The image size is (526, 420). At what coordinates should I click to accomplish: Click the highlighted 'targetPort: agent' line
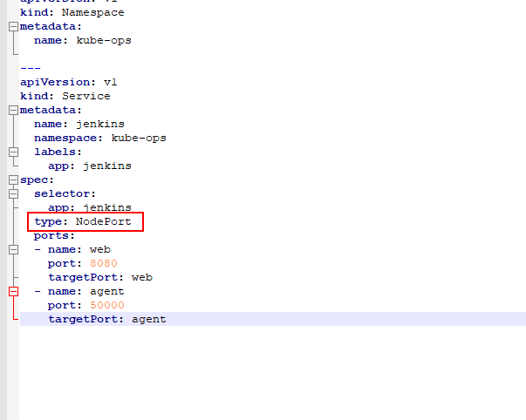273,319
